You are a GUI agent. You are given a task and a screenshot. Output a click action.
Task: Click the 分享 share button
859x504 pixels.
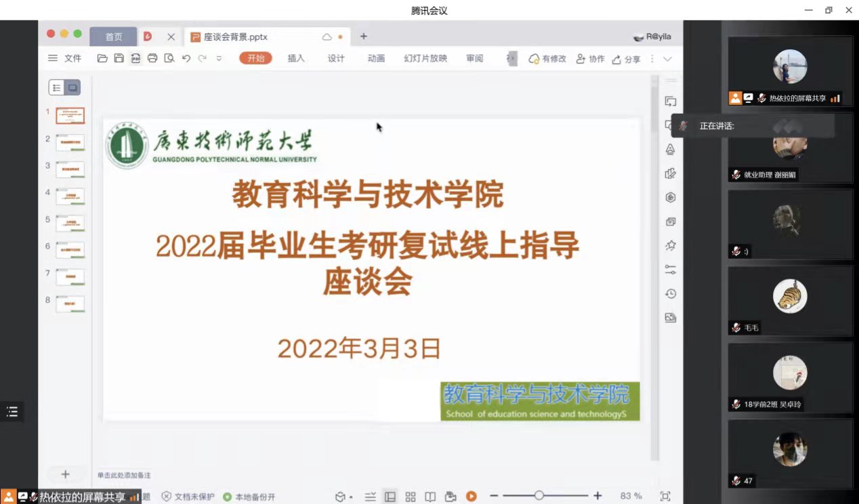626,59
